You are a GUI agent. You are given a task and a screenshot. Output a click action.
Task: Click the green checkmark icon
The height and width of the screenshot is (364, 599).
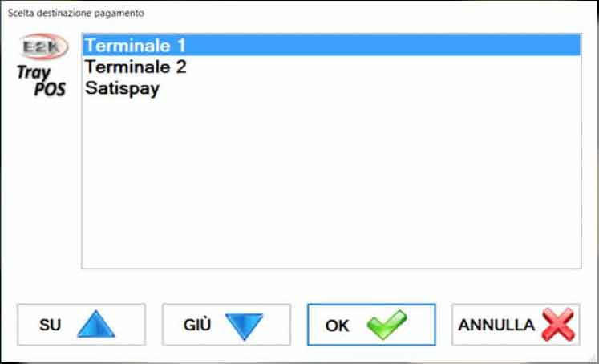387,324
